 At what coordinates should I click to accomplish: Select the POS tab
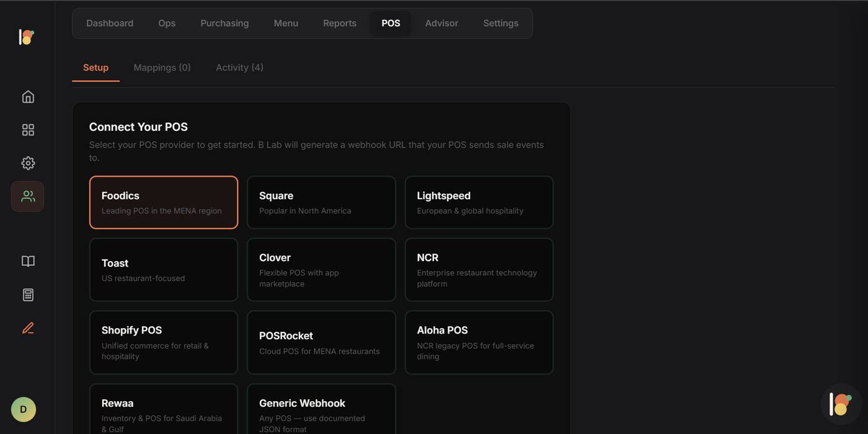pos(391,24)
